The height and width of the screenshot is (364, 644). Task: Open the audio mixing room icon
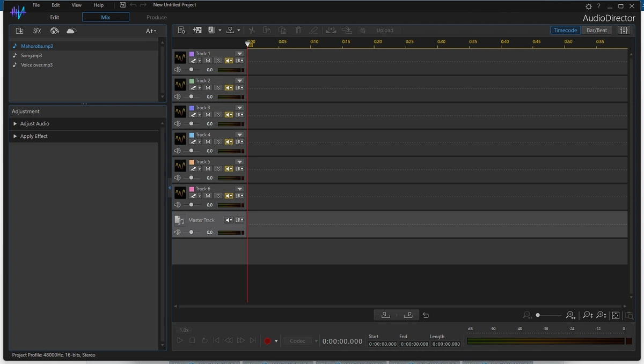(x=624, y=31)
